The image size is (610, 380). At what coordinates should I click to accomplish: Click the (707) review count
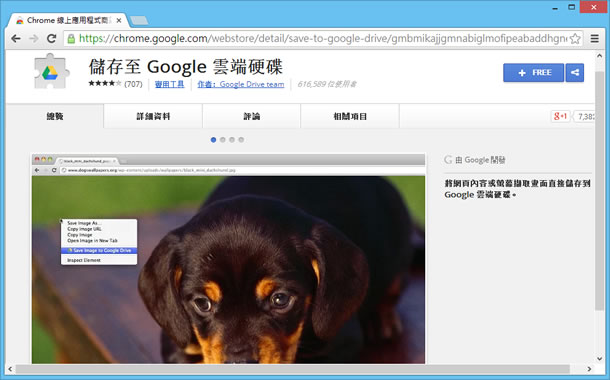[133, 84]
